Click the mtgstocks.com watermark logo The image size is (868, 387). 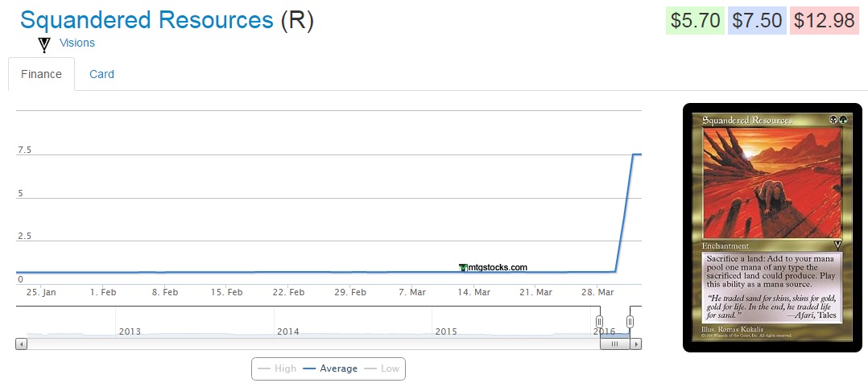[x=493, y=267]
